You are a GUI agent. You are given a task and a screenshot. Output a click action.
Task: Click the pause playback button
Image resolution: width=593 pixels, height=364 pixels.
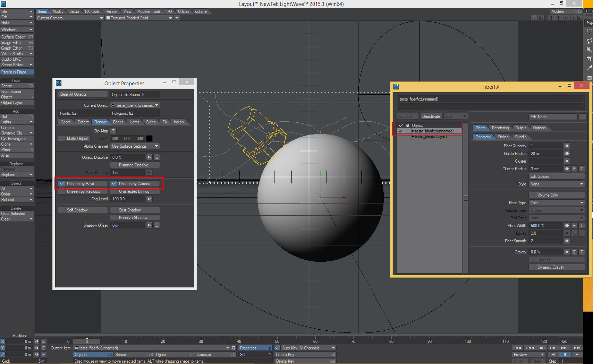coord(565,355)
